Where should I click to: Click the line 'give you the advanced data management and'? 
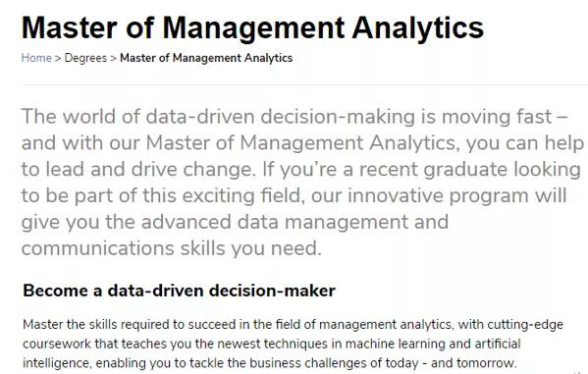click(235, 222)
